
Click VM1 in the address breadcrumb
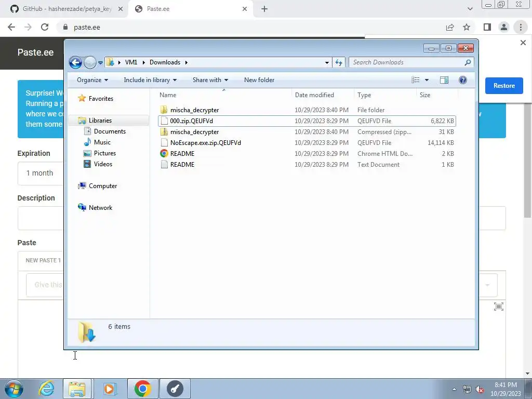coord(131,62)
